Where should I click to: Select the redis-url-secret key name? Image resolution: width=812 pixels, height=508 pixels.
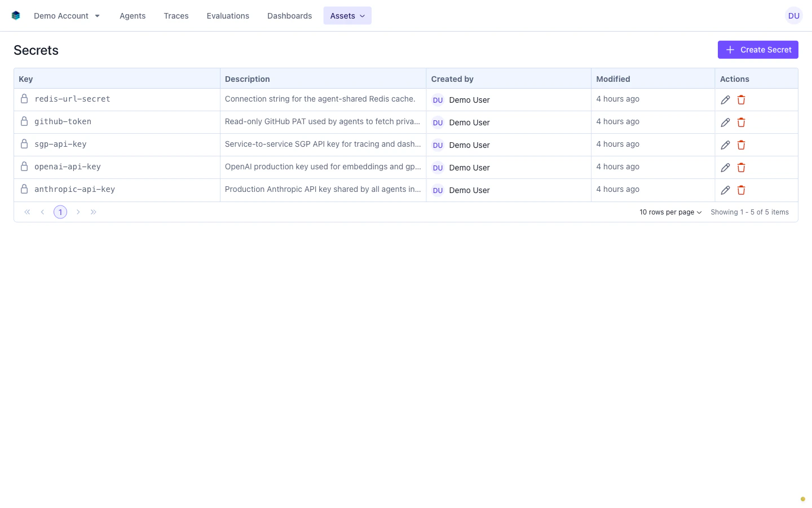pos(72,99)
